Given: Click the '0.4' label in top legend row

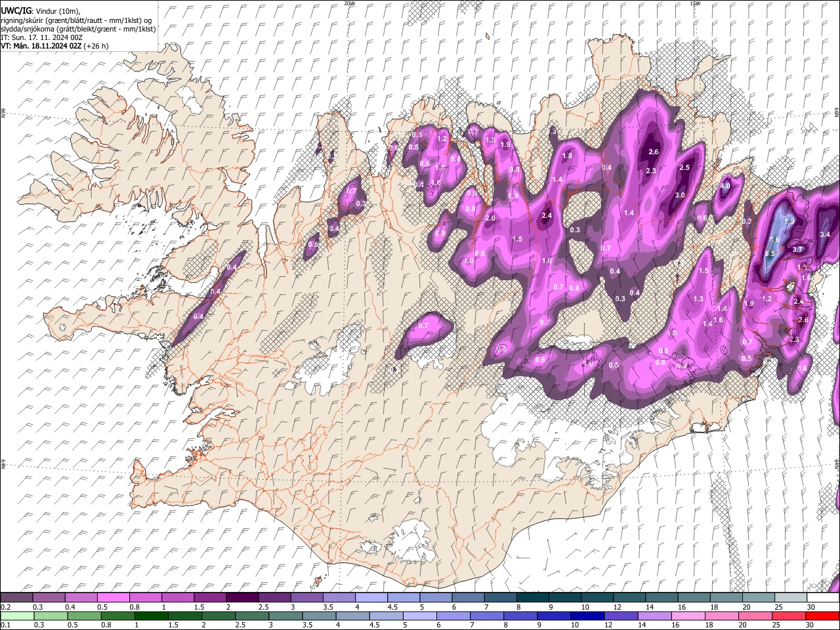Looking at the screenshot, I should pyautogui.click(x=70, y=607).
